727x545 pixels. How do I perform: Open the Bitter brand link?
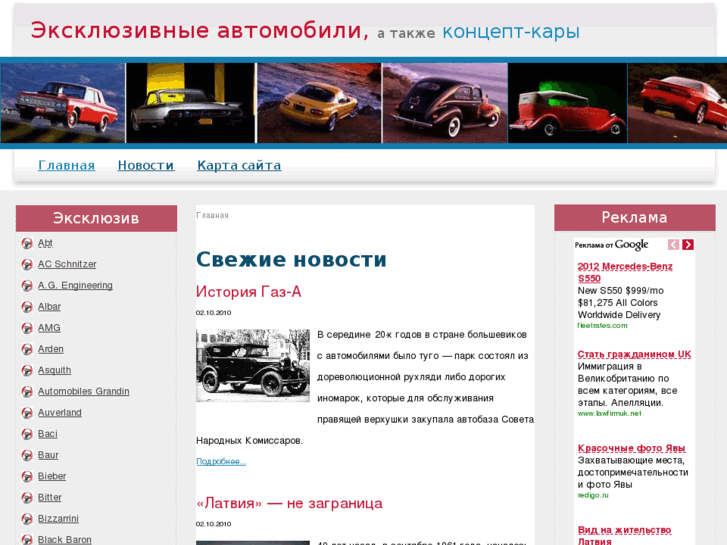(x=50, y=497)
